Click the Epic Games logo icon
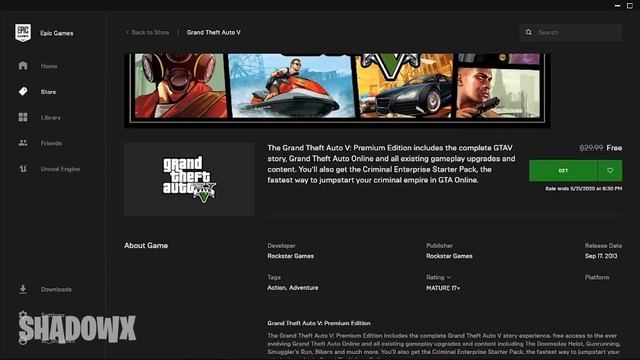 (x=23, y=33)
